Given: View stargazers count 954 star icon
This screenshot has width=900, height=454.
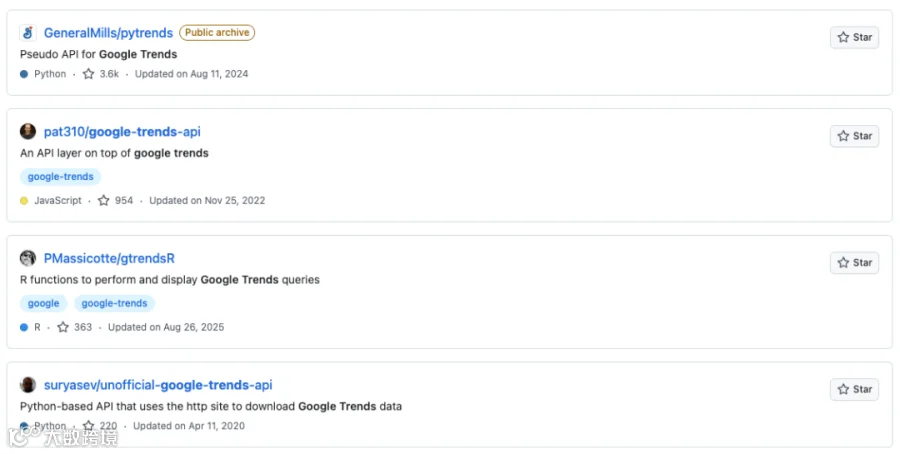Looking at the screenshot, I should point(103,200).
